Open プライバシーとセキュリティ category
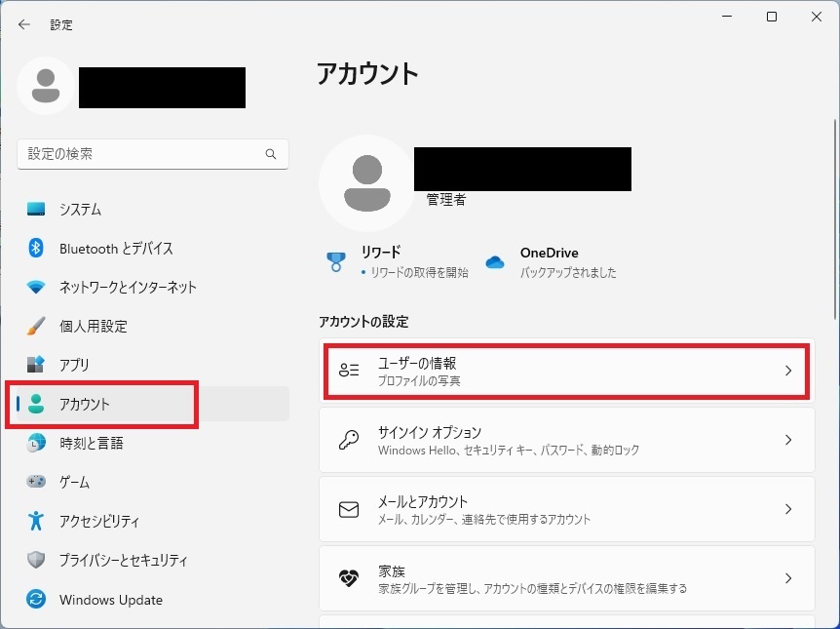 pyautogui.click(x=153, y=560)
